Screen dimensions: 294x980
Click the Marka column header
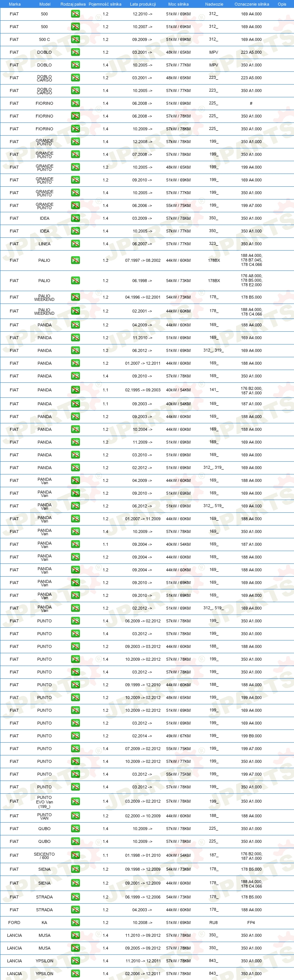[x=14, y=4]
